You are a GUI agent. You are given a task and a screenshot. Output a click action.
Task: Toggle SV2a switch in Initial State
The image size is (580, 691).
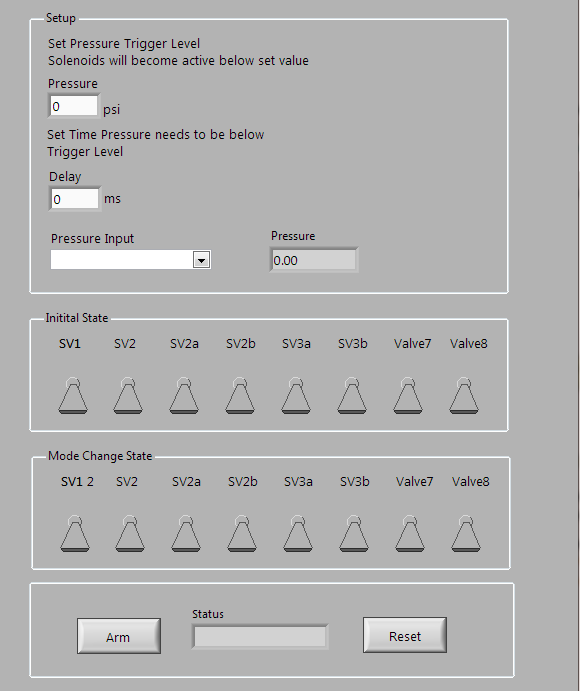(184, 395)
